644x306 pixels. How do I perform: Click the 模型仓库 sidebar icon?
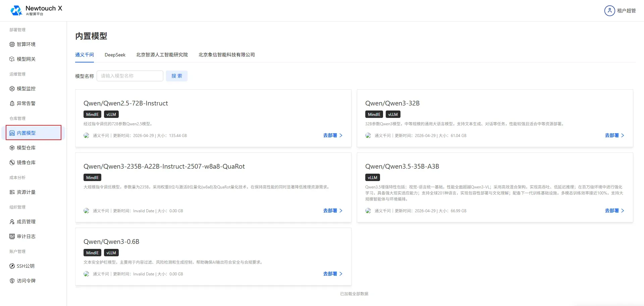pos(12,148)
